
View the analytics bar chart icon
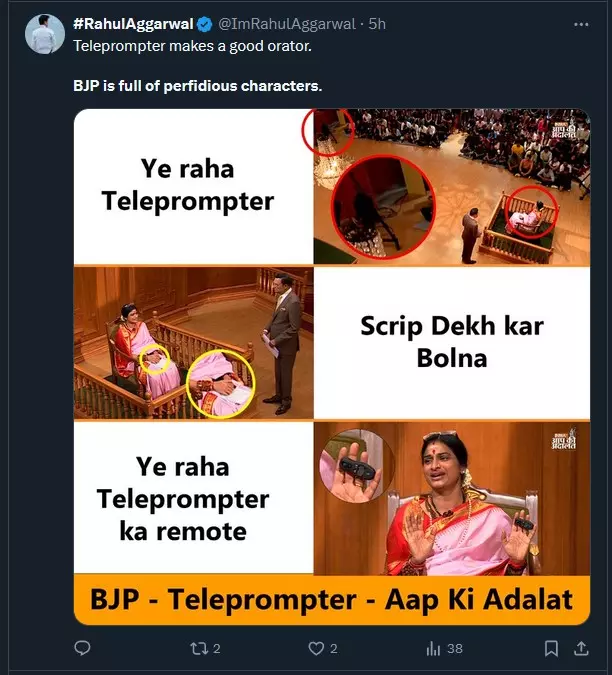(433, 648)
